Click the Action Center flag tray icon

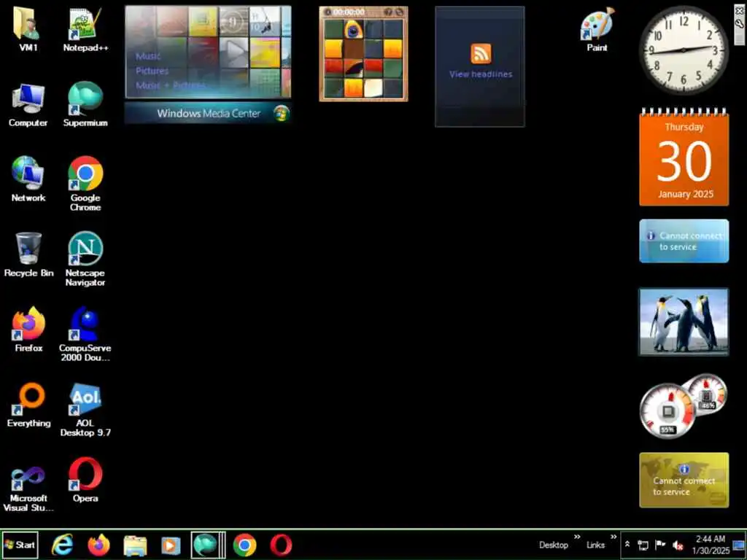pyautogui.click(x=660, y=545)
